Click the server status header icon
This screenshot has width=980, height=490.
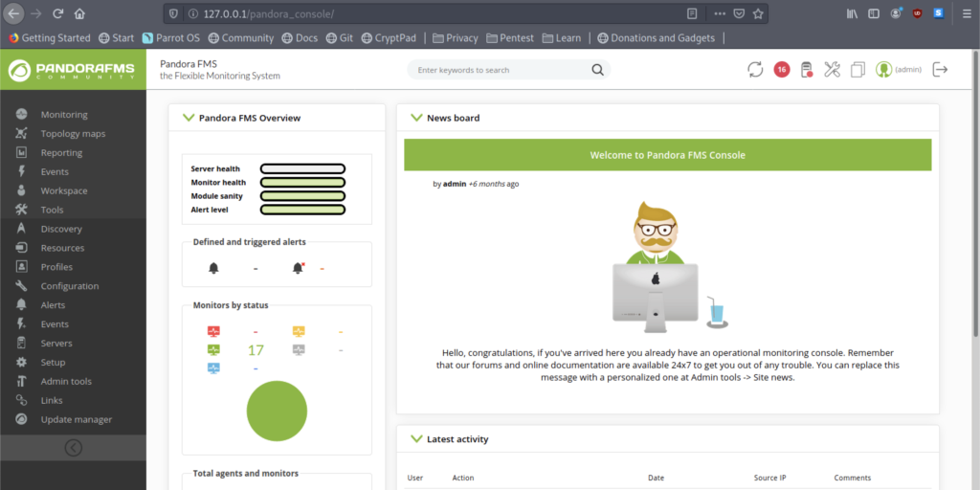(806, 69)
